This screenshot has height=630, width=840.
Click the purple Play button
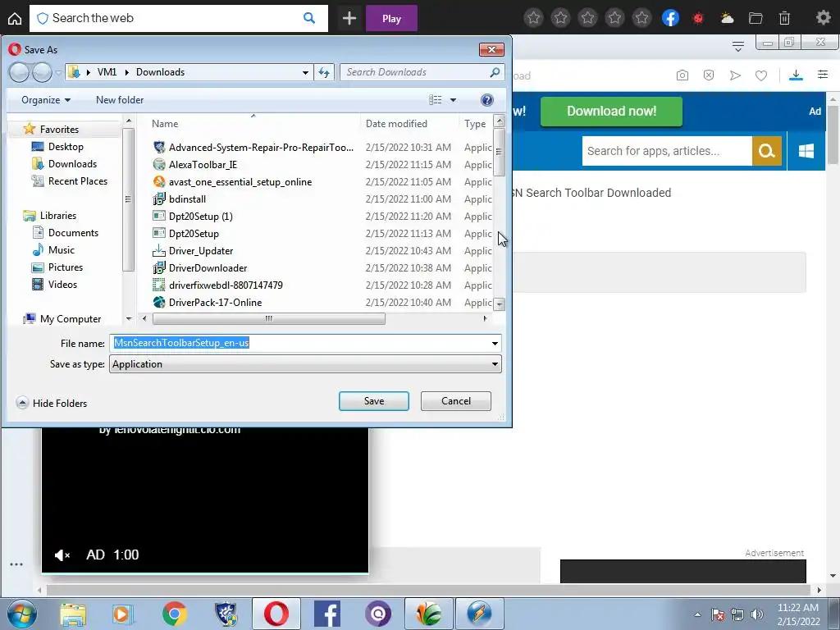[x=391, y=18]
